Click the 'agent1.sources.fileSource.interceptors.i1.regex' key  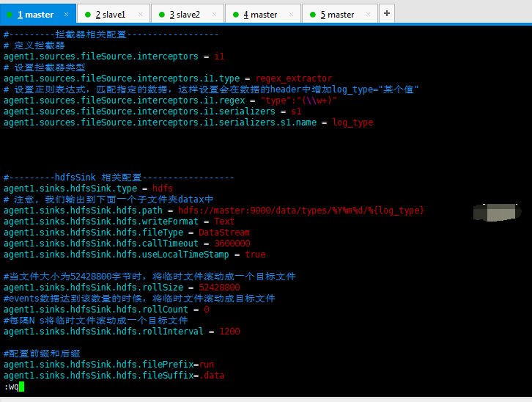click(124, 100)
